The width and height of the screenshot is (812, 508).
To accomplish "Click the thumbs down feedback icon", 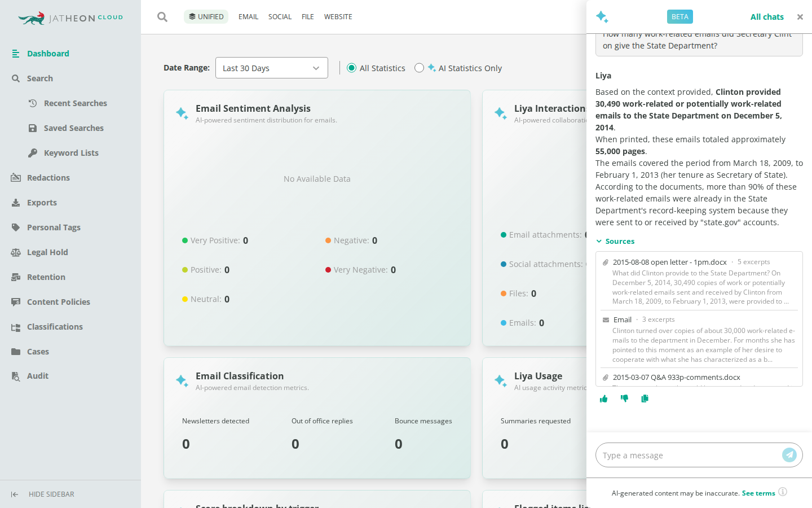I will coord(624,398).
